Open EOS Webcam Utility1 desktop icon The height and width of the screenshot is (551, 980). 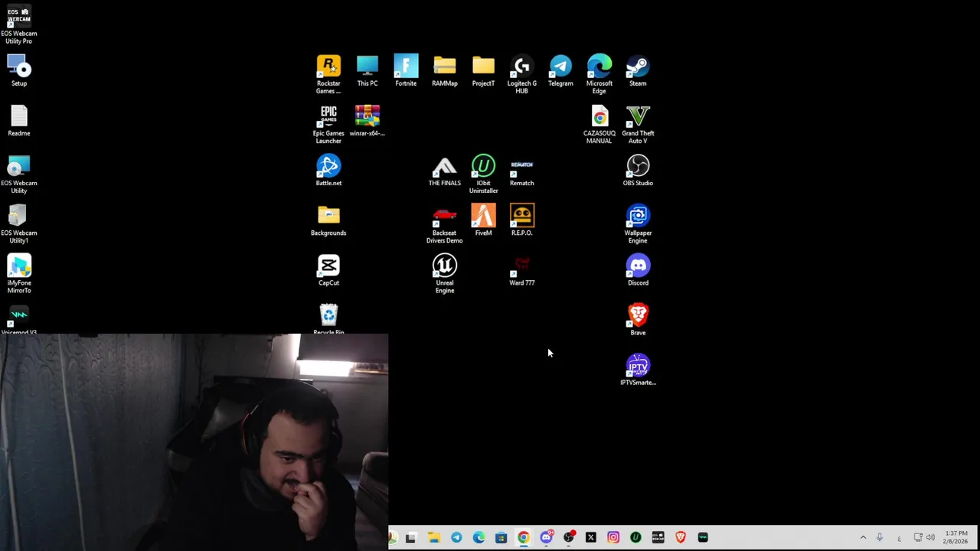tap(19, 223)
